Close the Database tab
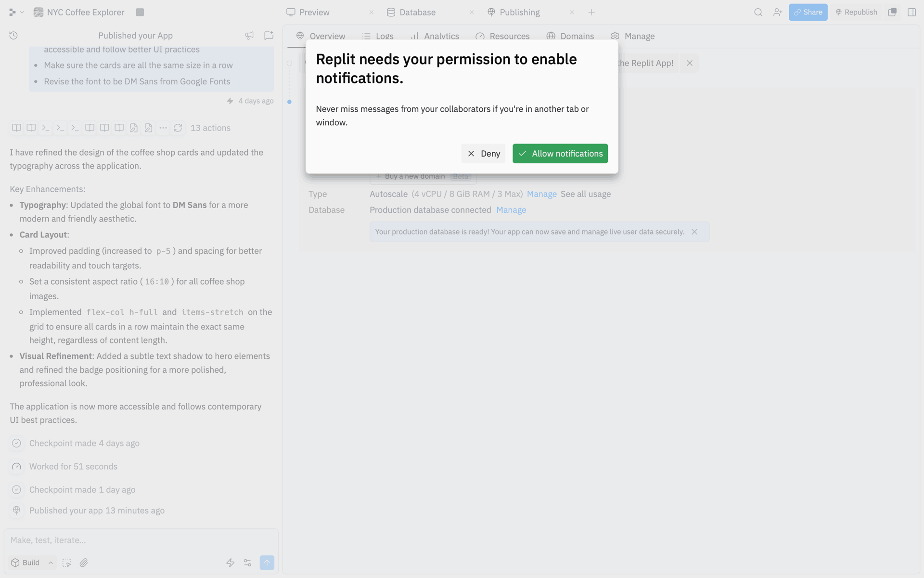 coord(472,12)
